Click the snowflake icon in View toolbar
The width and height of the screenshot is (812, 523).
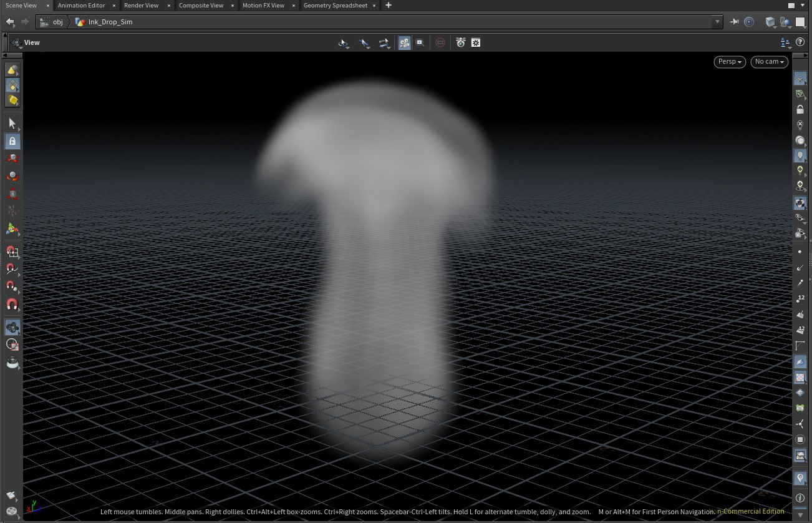[x=476, y=42]
